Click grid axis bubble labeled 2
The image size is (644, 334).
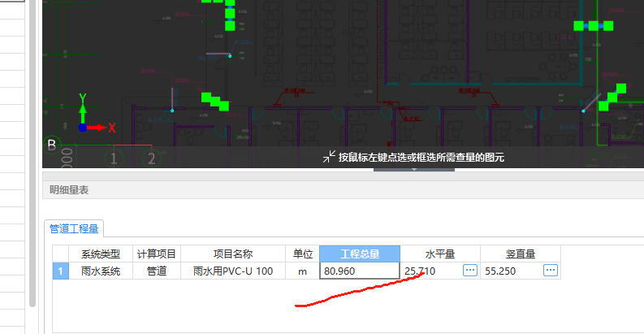coord(151,158)
